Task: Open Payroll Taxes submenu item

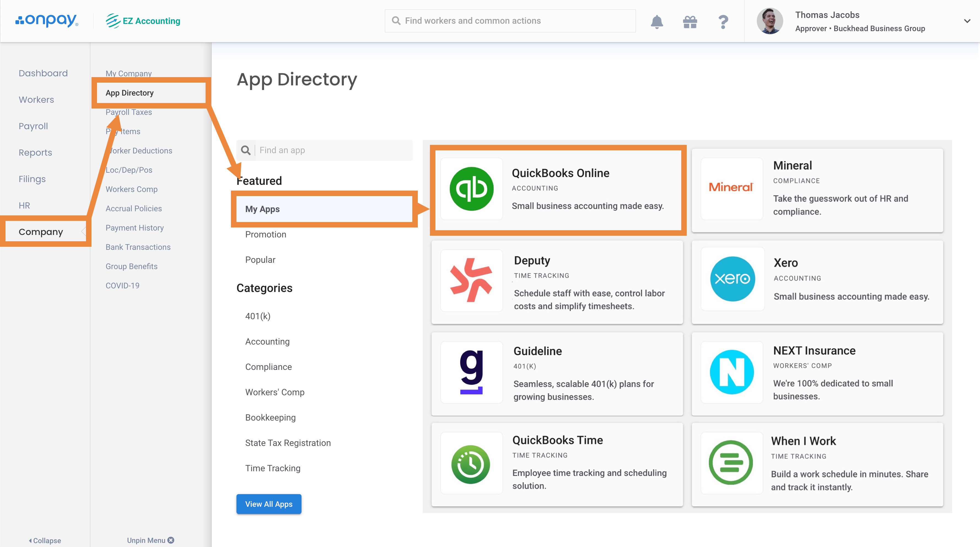Action: click(129, 112)
